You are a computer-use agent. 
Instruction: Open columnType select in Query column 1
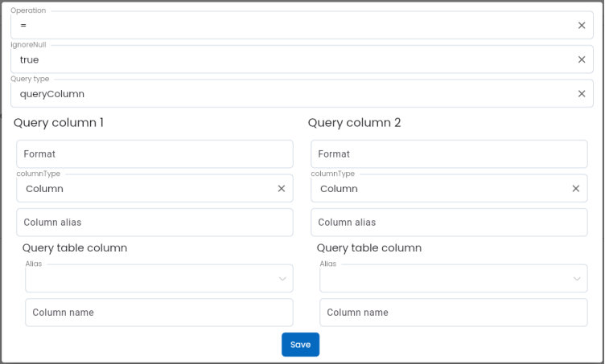[145, 189]
